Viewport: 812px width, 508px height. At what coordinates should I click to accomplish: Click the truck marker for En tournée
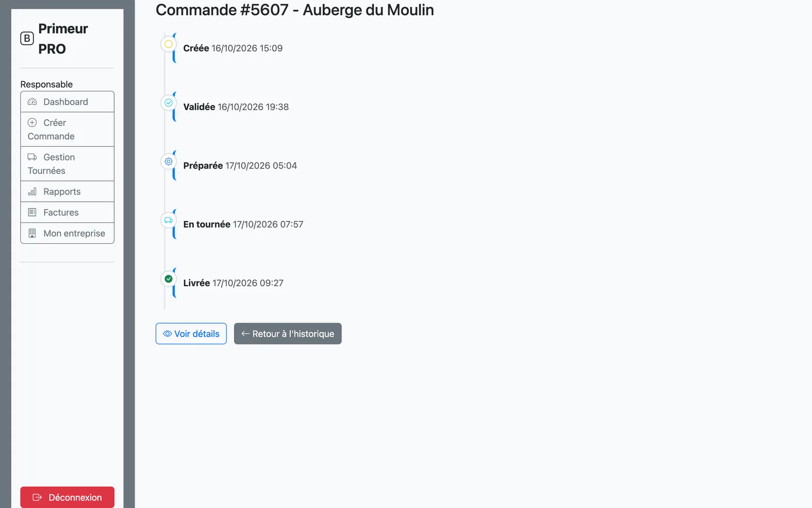[168, 220]
